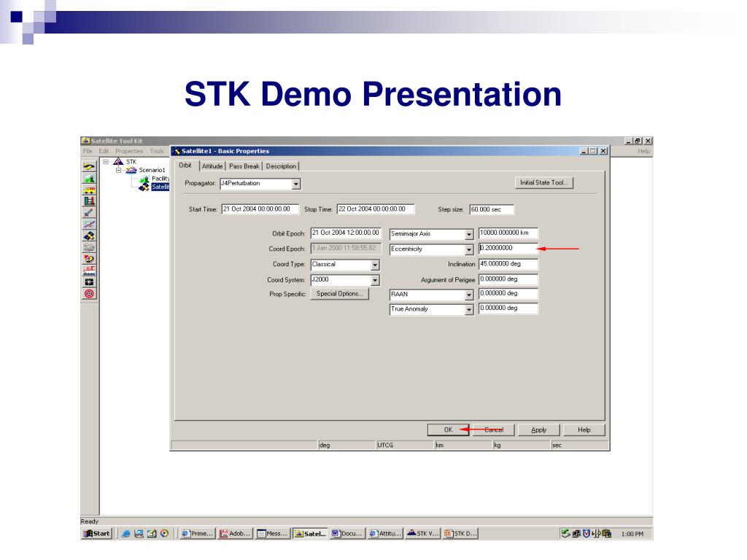The image size is (747, 560).
Task: Switch to the Docu... taskbar window
Action: (347, 534)
